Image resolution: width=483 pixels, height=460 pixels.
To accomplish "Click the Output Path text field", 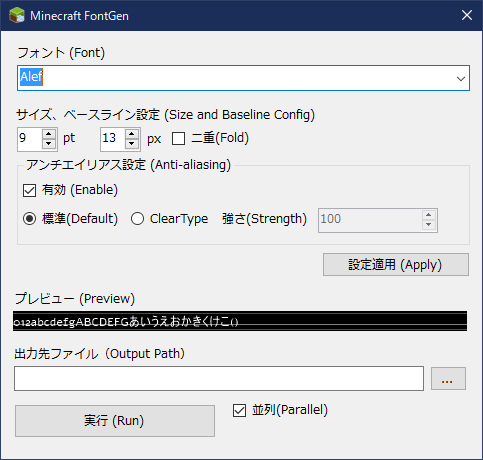I will coord(219,378).
